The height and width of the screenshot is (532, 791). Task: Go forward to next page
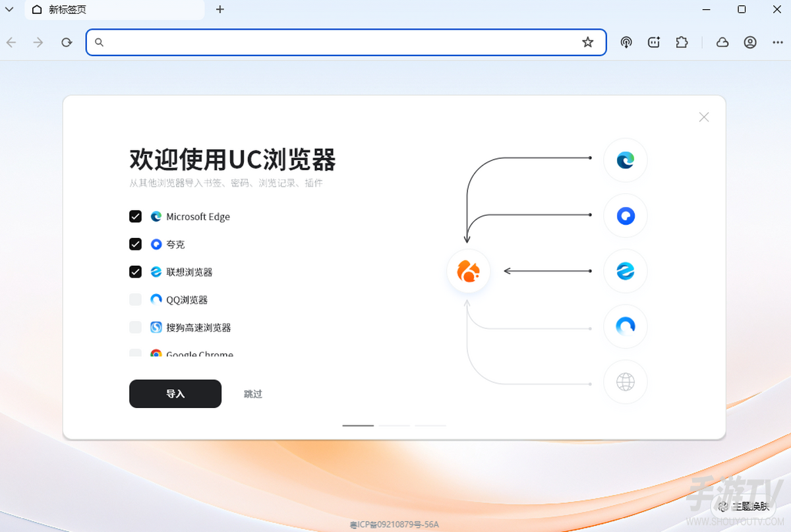pos(38,42)
